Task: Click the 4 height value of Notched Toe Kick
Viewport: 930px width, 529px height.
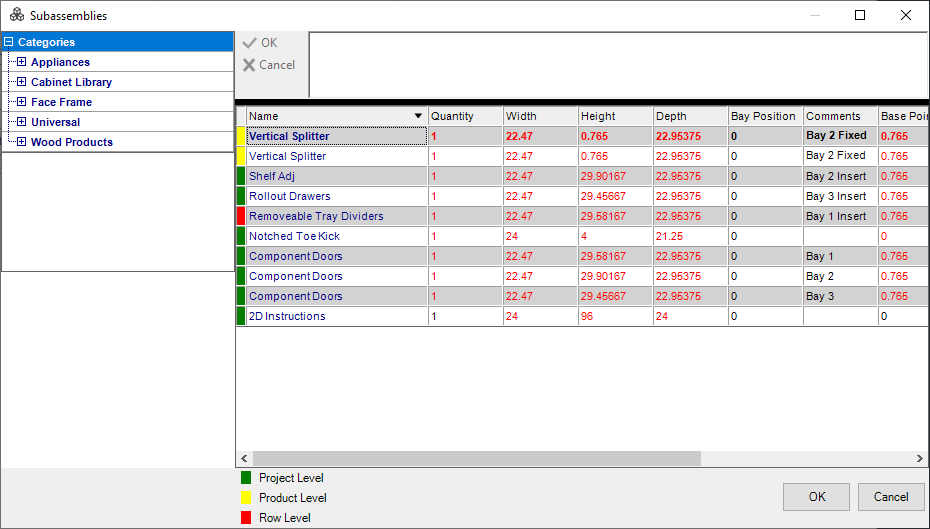Action: coord(616,236)
